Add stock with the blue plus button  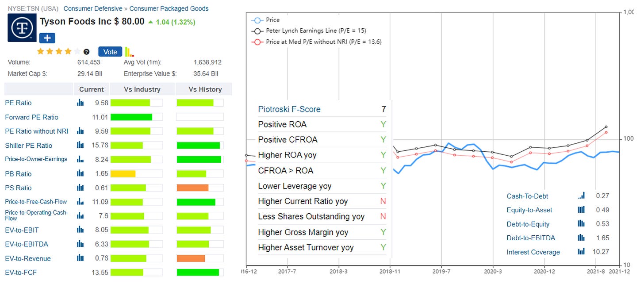tap(47, 38)
